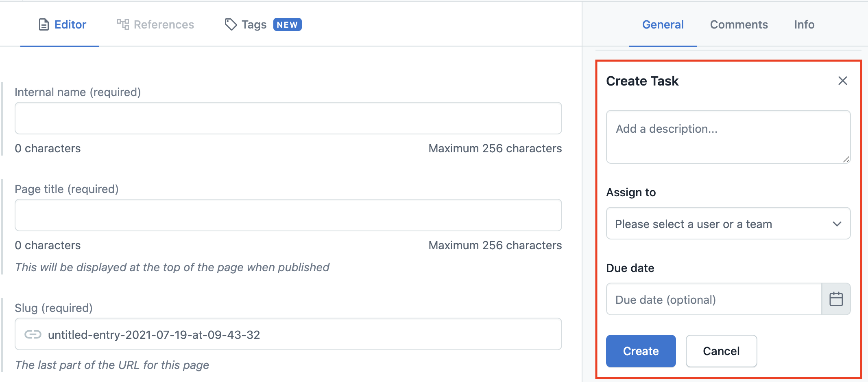Viewport: 868px width, 382px height.
Task: Click the References tree icon
Action: point(122,24)
